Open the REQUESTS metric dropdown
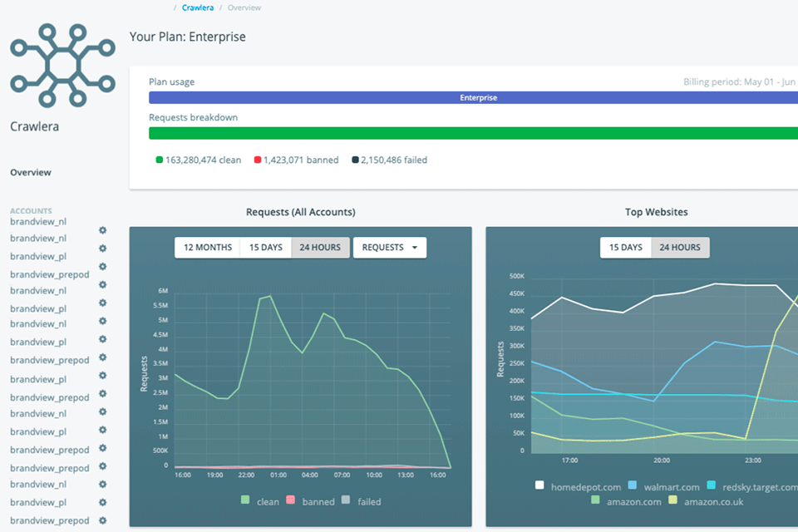Viewport: 798px width, 532px height. 390,248
